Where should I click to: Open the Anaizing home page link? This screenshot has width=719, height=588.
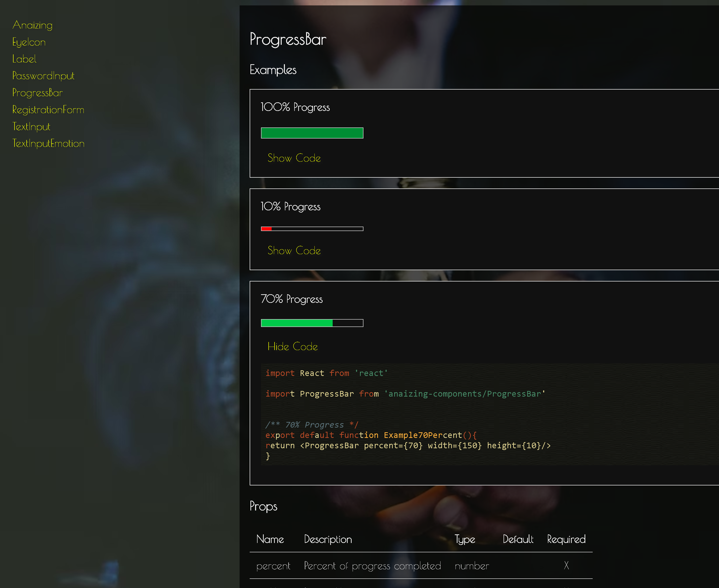coord(32,25)
